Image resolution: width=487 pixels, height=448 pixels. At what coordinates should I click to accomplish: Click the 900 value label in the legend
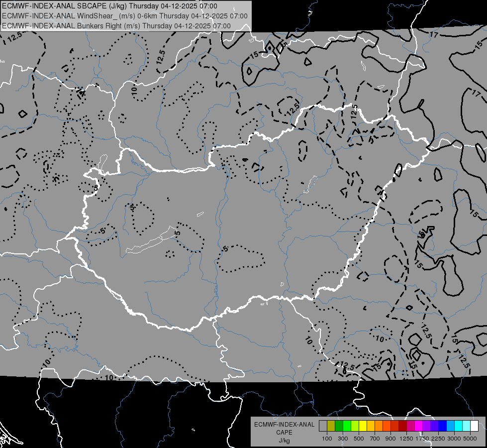click(390, 439)
